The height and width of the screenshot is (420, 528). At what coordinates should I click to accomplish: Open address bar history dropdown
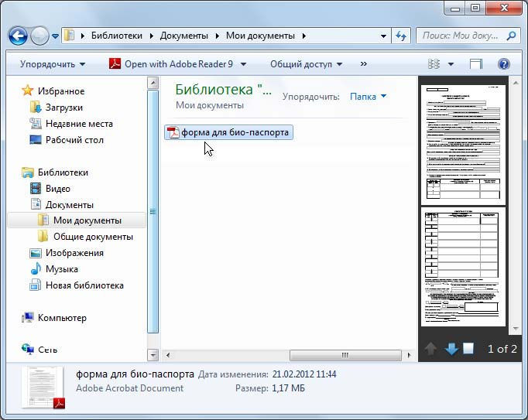click(384, 36)
